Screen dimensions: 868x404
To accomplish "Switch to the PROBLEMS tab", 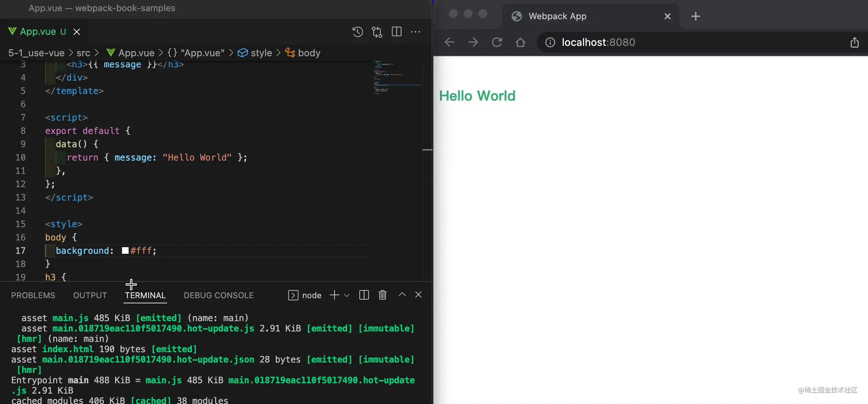I will pos(33,295).
